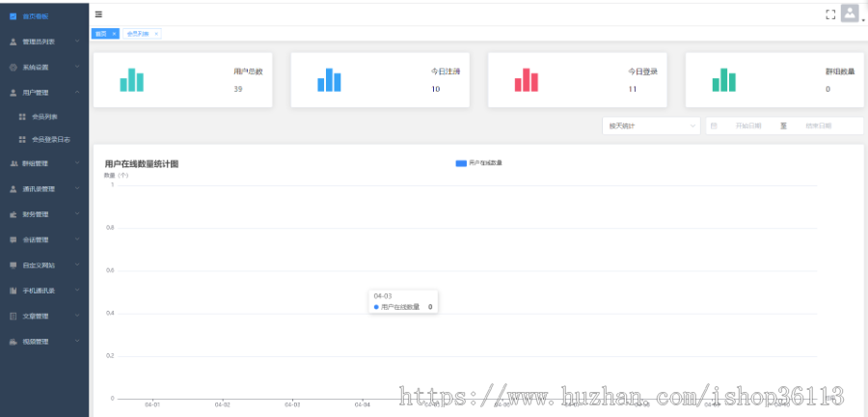The width and height of the screenshot is (868, 417).
Task: Expand the 财务管理 chevron
Action: point(77,213)
